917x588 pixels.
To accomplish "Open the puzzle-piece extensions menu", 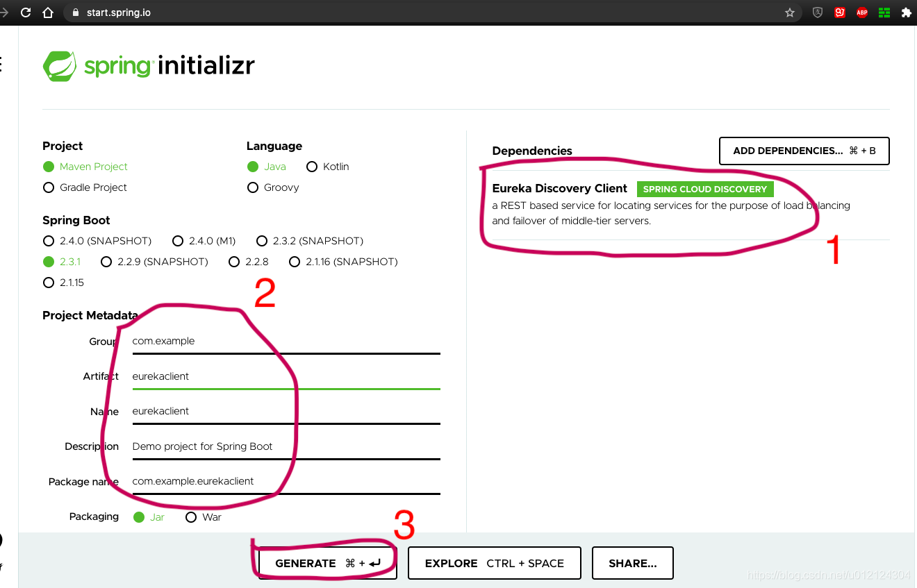I will [x=906, y=12].
